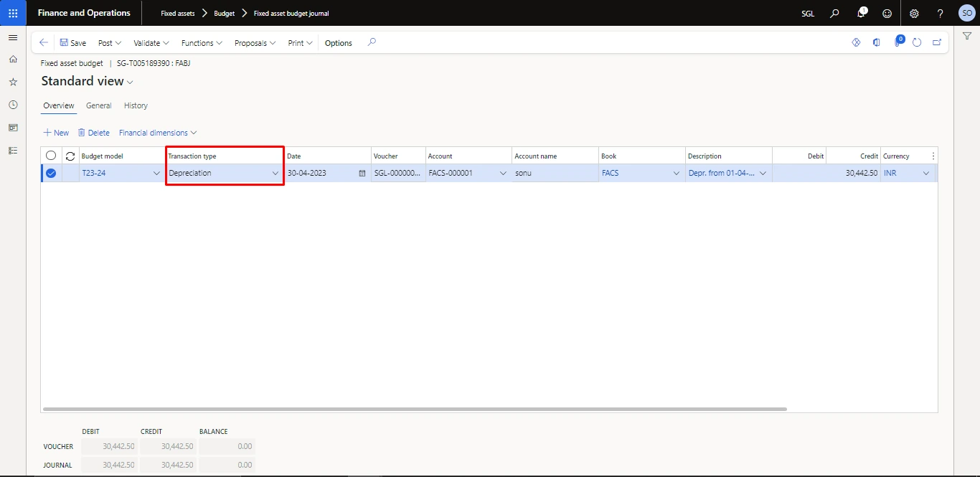980x477 pixels.
Task: Open the Financial dimensions dropdown
Action: [158, 133]
